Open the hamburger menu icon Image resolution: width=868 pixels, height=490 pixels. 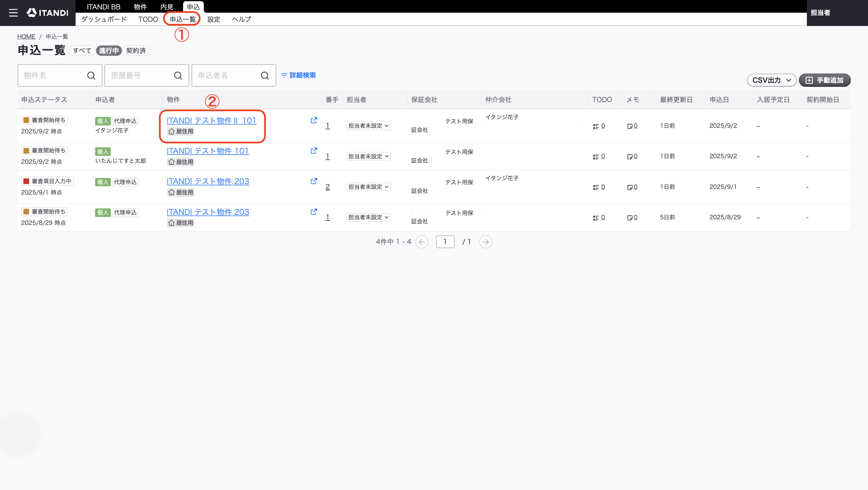(13, 13)
